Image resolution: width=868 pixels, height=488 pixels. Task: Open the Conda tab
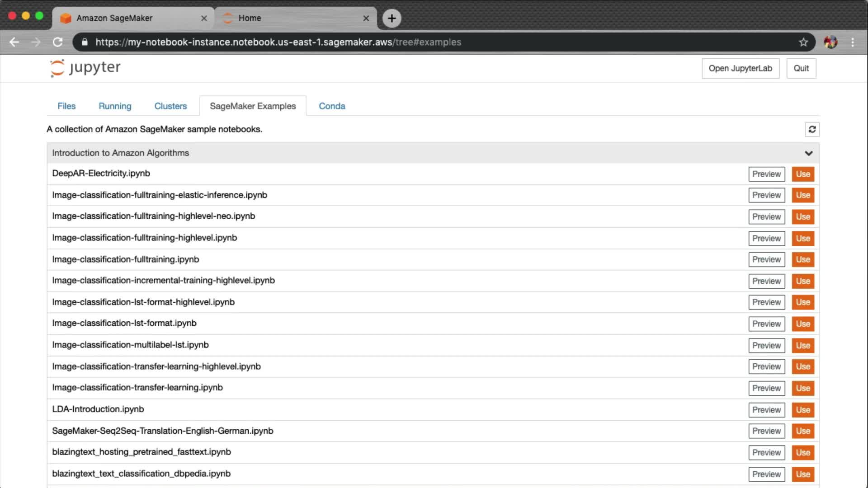coord(332,106)
